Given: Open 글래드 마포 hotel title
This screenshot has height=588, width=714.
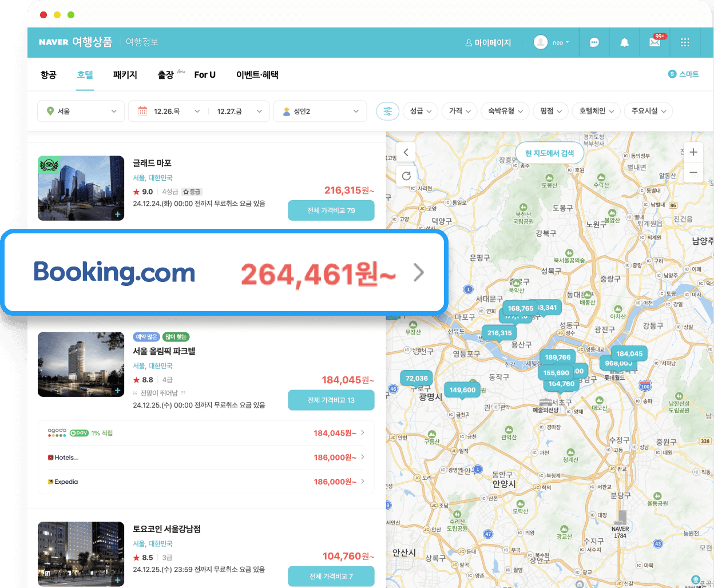Looking at the screenshot, I should [152, 163].
